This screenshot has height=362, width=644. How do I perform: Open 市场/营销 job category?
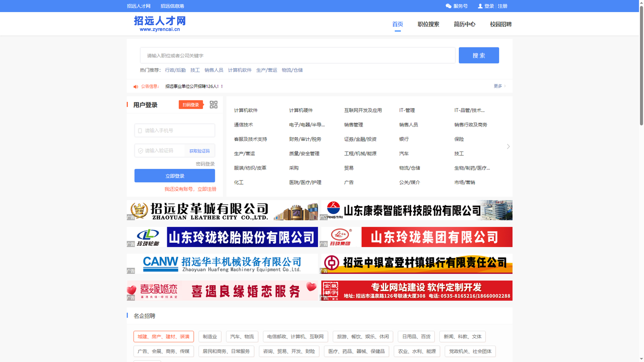pos(465,182)
